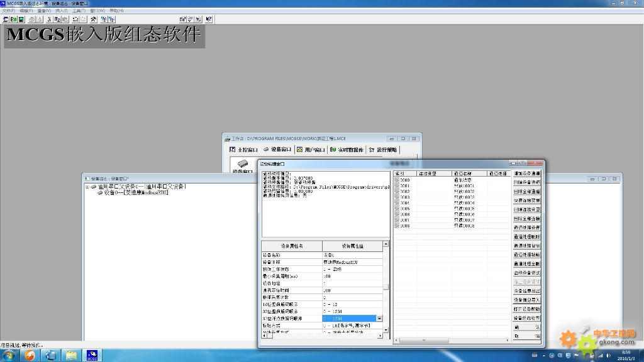Click the orange browser icon in taskbar

(30, 356)
